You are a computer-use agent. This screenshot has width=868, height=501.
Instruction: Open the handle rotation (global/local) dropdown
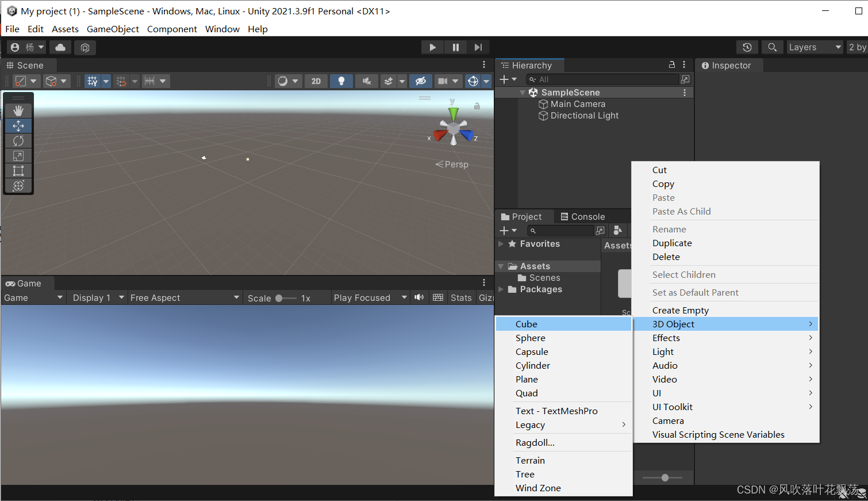(57, 81)
